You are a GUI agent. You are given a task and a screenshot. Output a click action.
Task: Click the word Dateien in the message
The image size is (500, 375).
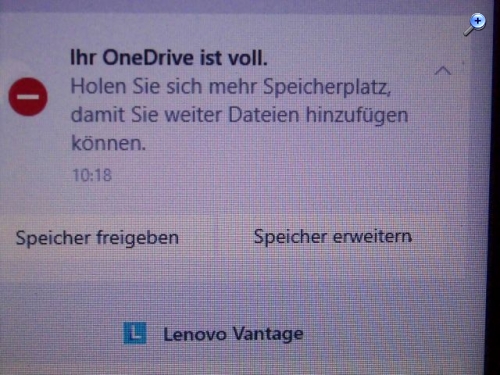point(264,115)
